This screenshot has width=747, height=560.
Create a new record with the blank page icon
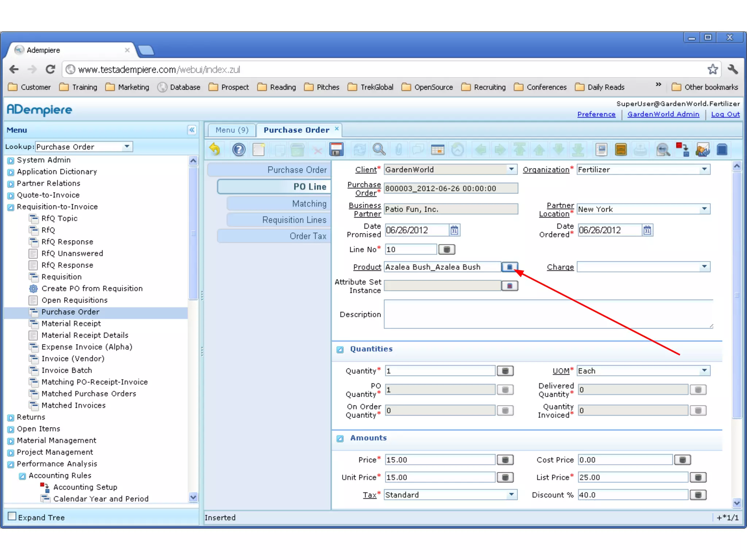(x=259, y=149)
